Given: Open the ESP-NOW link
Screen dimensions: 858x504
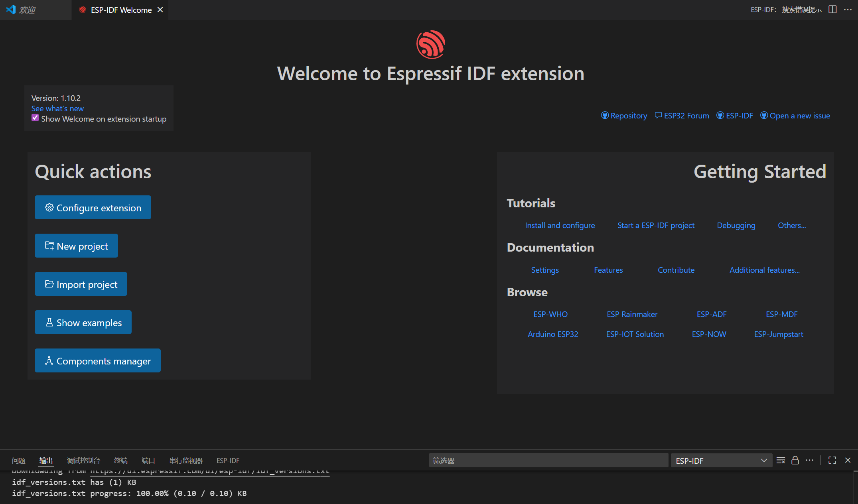Looking at the screenshot, I should click(709, 334).
